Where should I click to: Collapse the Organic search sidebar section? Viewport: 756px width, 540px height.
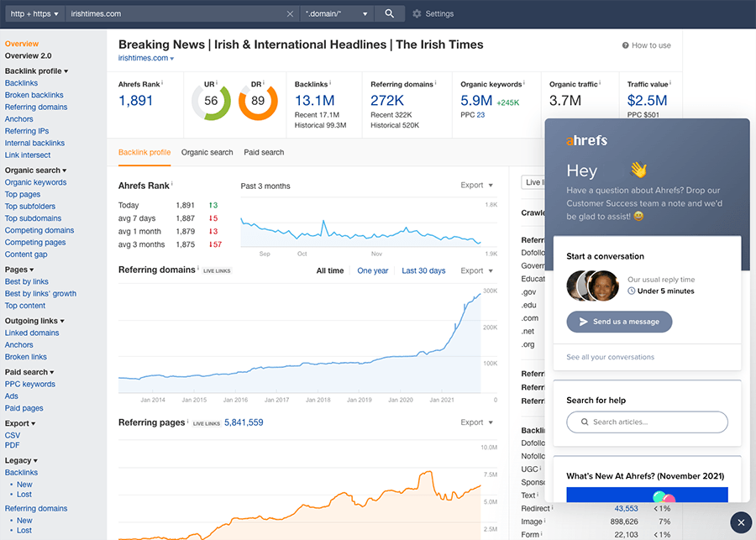[35, 170]
